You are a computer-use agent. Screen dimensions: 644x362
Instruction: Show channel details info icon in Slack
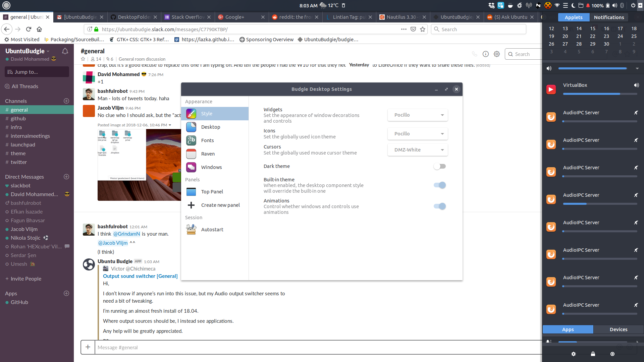[486, 54]
